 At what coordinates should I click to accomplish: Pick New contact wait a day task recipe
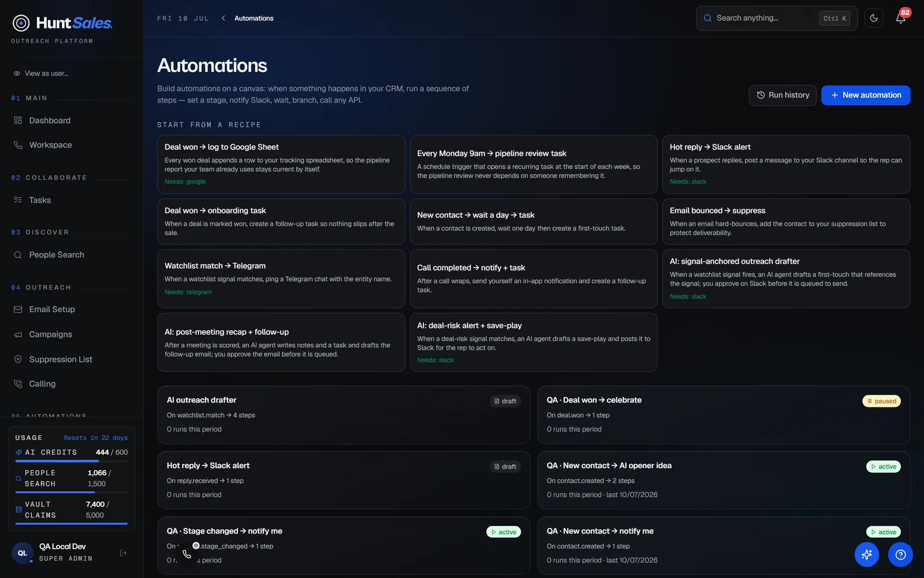[x=534, y=221]
